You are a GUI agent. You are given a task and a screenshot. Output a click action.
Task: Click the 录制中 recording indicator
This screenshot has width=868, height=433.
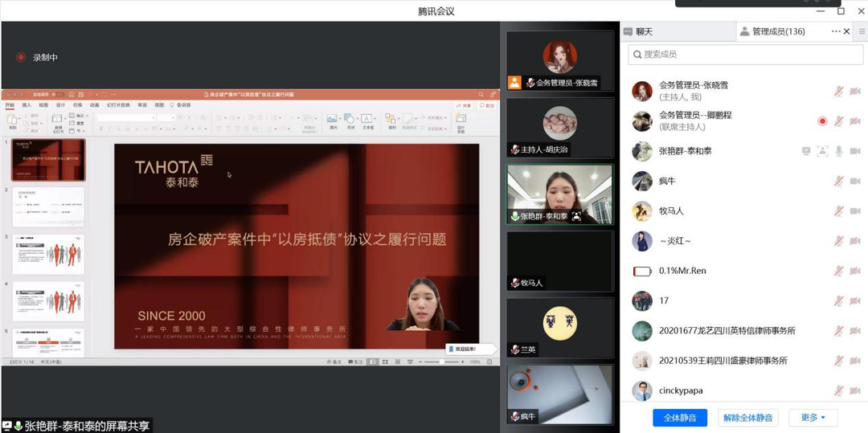[38, 57]
